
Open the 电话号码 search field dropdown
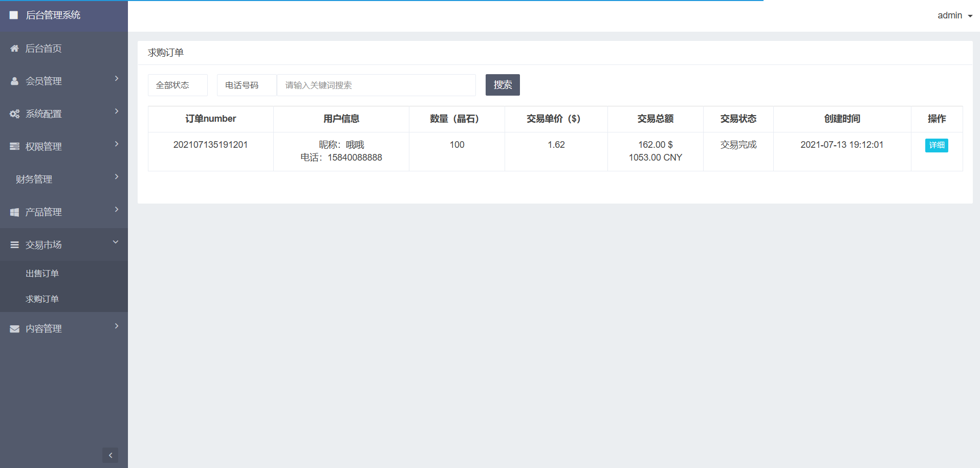pos(247,85)
